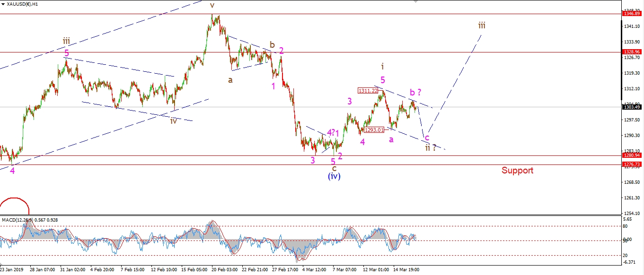644x275 pixels.
Task: Select the red Support text label
Action: 517,171
